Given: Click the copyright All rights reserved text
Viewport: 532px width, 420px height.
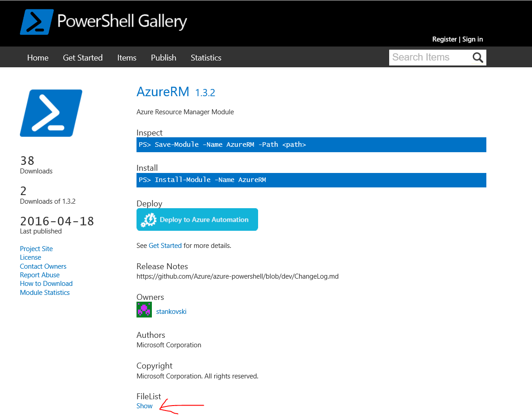Looking at the screenshot, I should pyautogui.click(x=197, y=376).
